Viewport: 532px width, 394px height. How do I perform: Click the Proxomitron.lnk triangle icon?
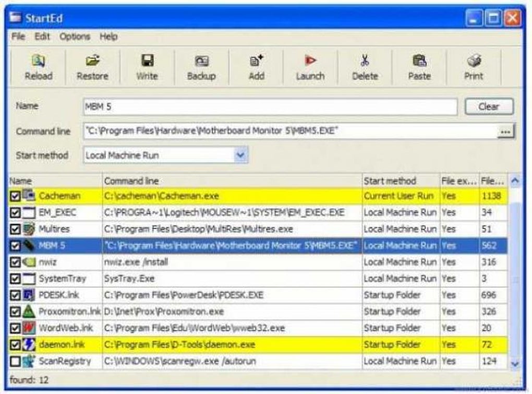tap(29, 312)
